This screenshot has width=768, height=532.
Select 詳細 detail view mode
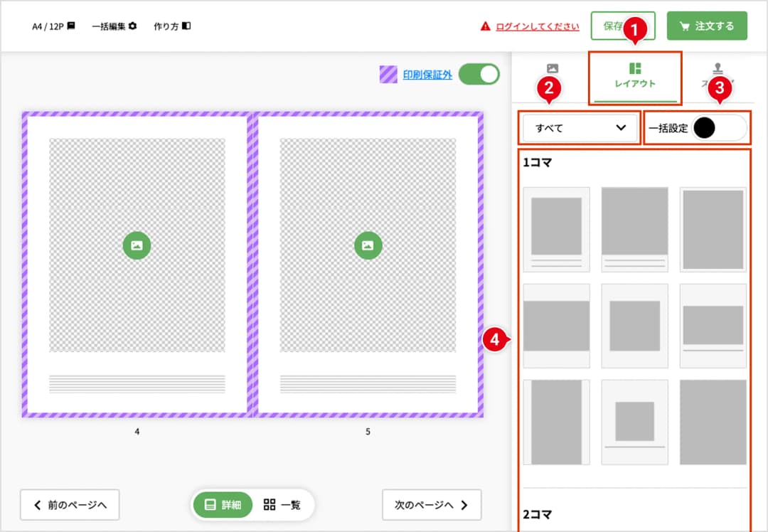223,505
